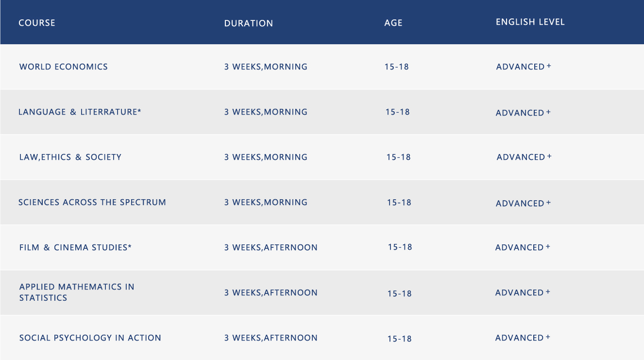The width and height of the screenshot is (644, 360).
Task: Click Applied Mathematics afternoon duration cell
Action: click(x=271, y=293)
